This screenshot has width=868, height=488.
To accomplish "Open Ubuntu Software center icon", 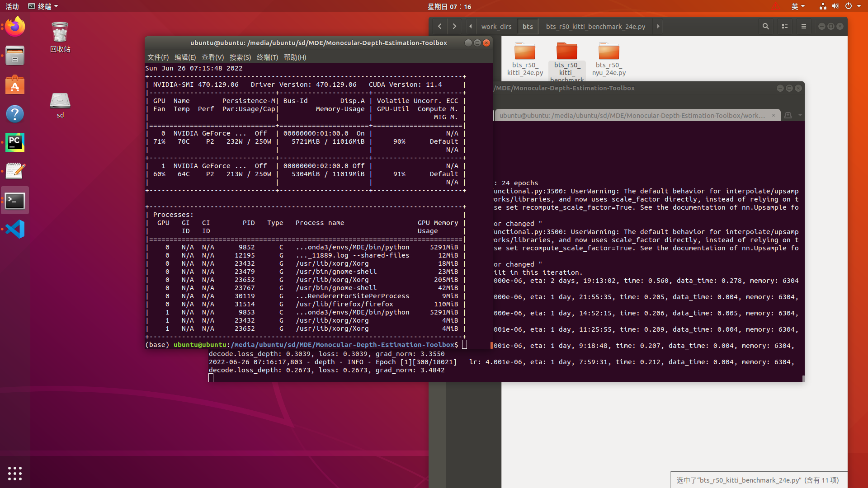I will pos(15,85).
